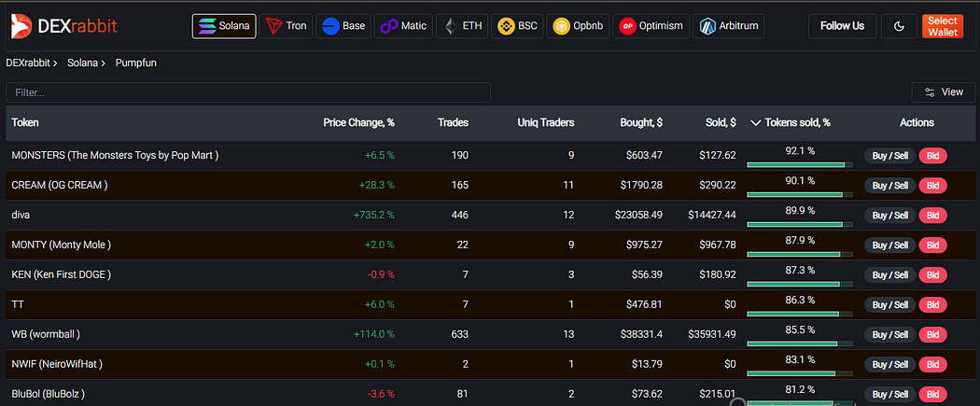The height and width of the screenshot is (406, 980).
Task: Click Buy / Sell for diva
Action: (890, 216)
